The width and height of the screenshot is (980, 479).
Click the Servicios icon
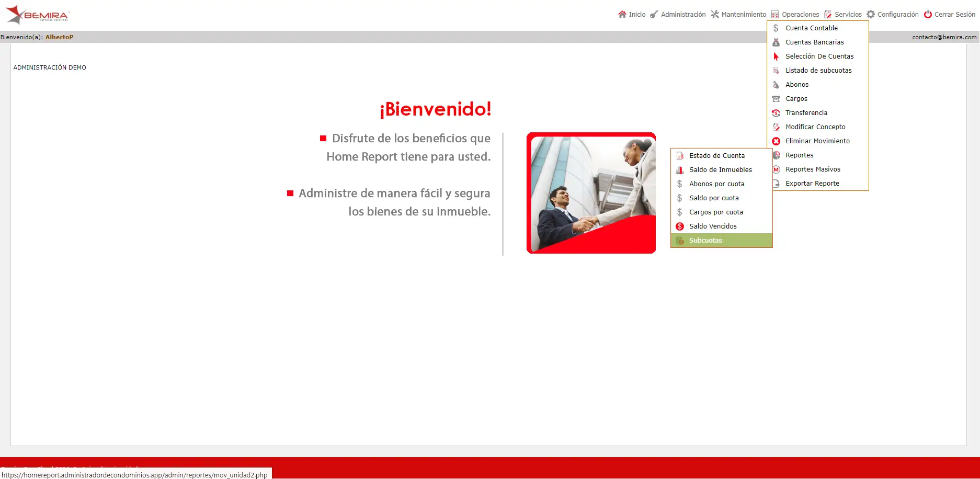(828, 15)
